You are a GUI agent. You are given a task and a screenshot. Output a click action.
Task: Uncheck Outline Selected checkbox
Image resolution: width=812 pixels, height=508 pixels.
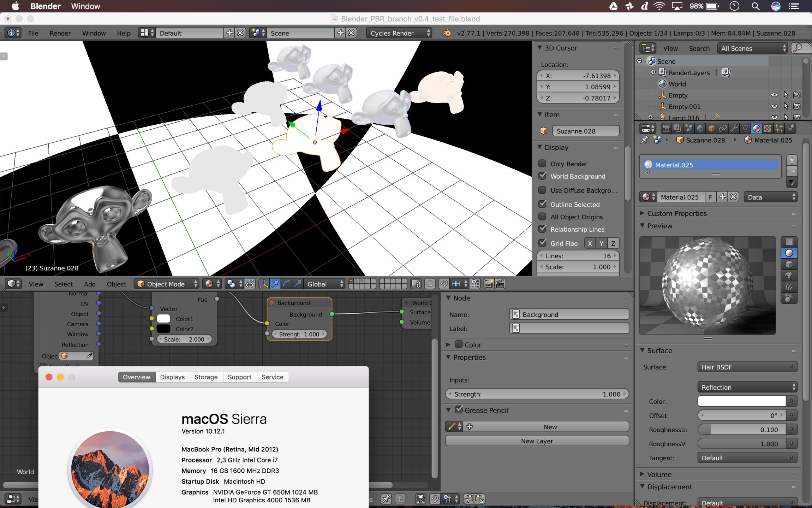542,204
